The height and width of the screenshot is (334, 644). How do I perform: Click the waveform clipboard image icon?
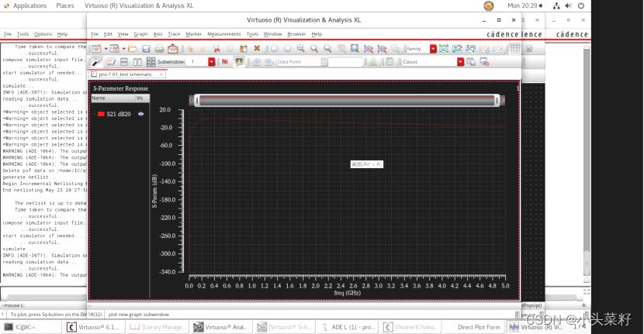point(172,49)
